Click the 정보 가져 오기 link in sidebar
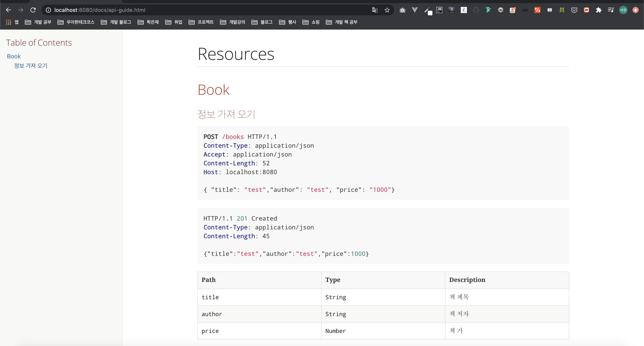Screen dimensions: 644x346 30,65
